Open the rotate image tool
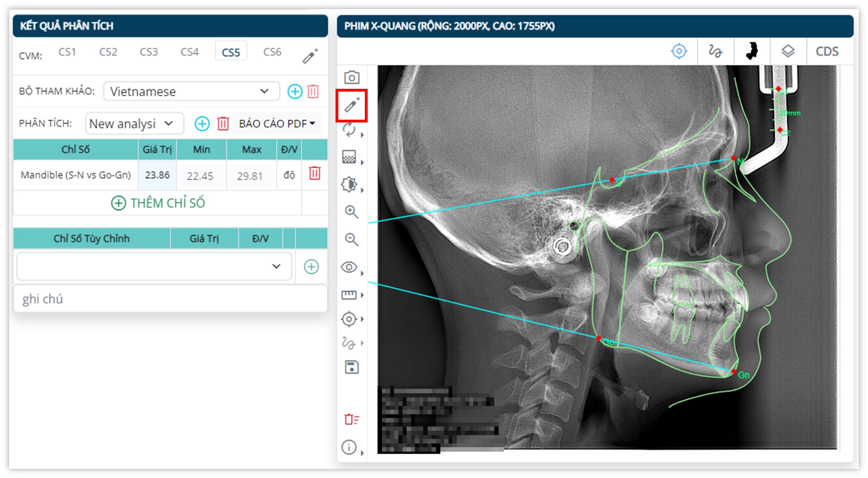868x478 pixels. tap(349, 130)
